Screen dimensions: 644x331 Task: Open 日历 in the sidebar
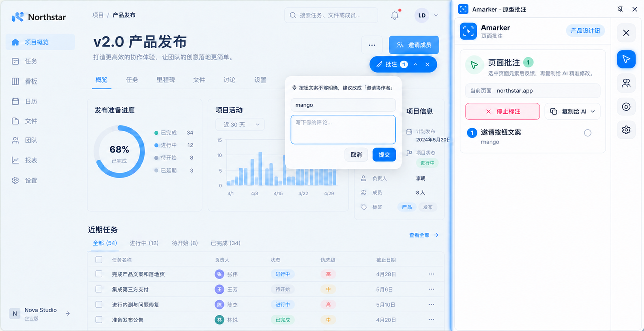40,101
